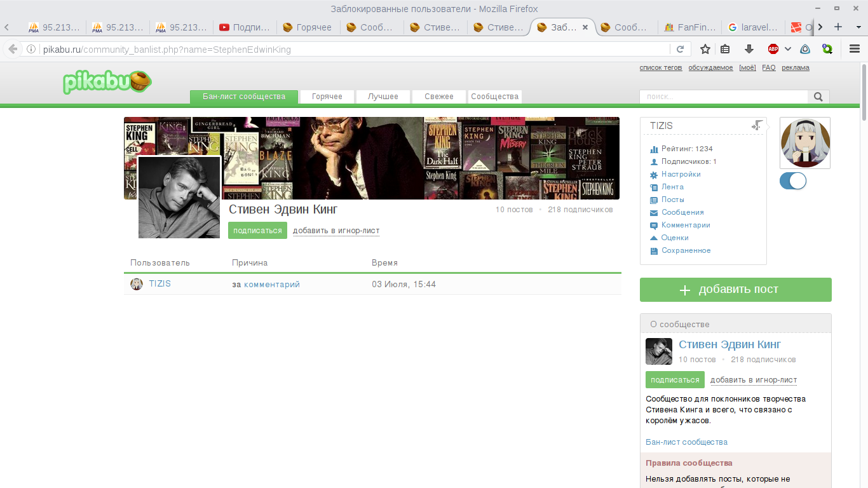The width and height of the screenshot is (868, 488).
Task: Select the Сообщества navigation tab
Action: (495, 97)
